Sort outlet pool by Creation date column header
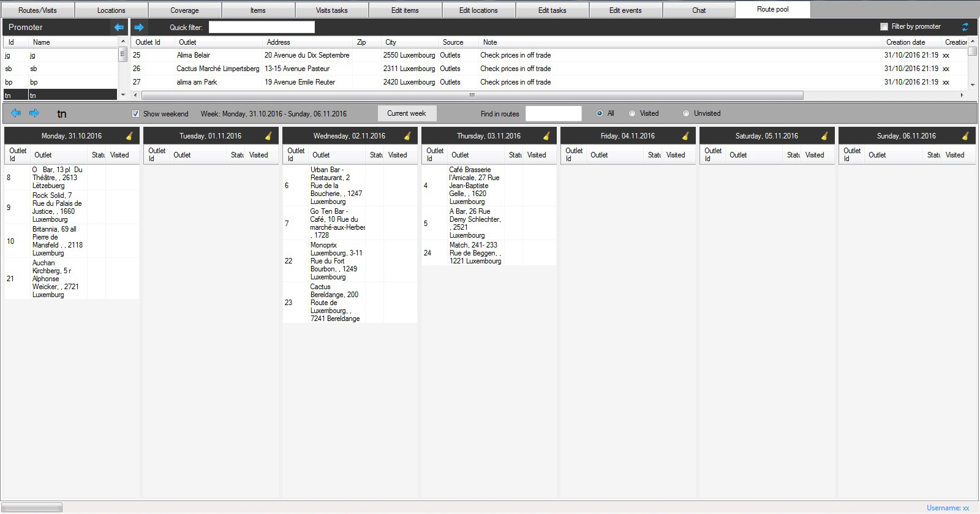The width and height of the screenshot is (980, 514). [905, 42]
